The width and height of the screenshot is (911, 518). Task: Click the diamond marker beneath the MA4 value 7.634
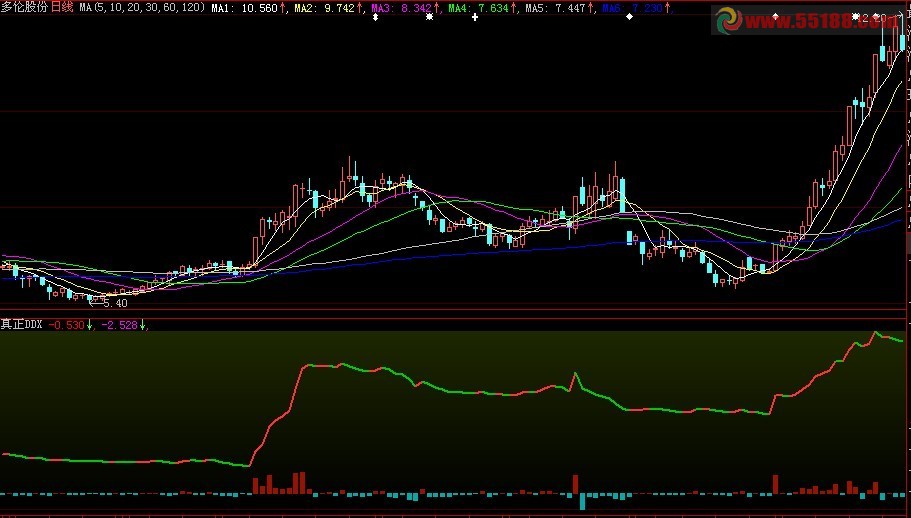pyautogui.click(x=474, y=19)
